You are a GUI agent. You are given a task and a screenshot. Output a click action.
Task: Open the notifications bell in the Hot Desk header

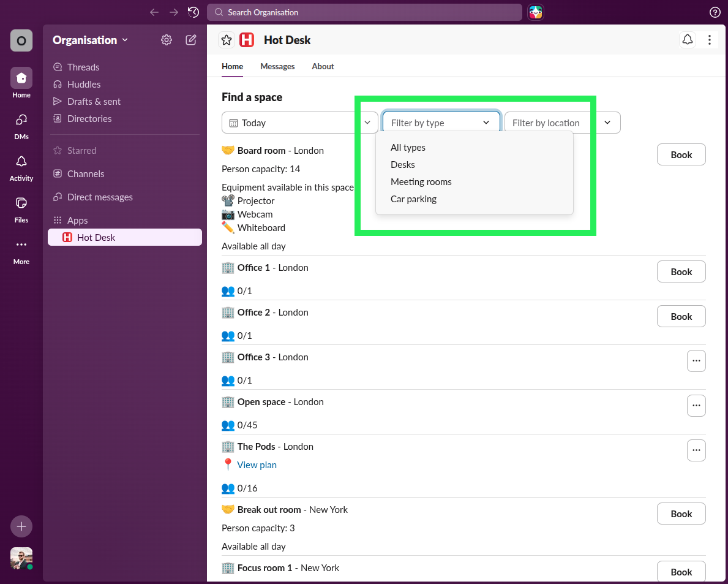coord(687,39)
